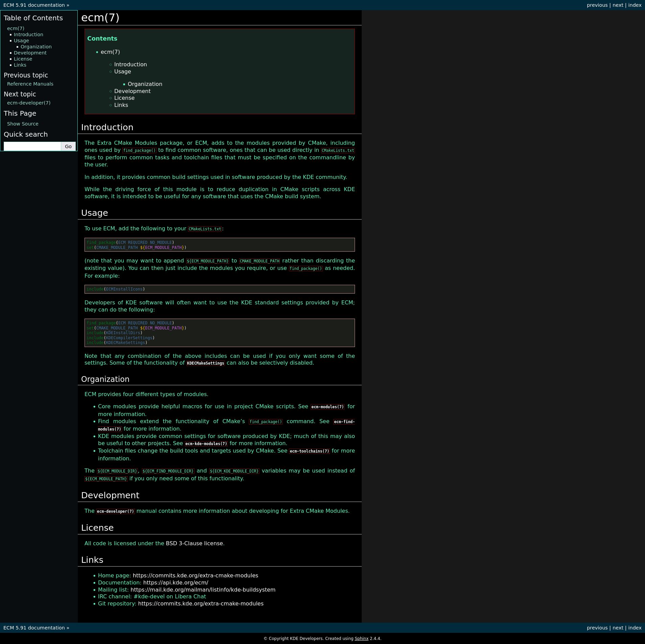The height and width of the screenshot is (644, 645).
Task: Click KDECMakeSettings reference link
Action: [206, 363]
